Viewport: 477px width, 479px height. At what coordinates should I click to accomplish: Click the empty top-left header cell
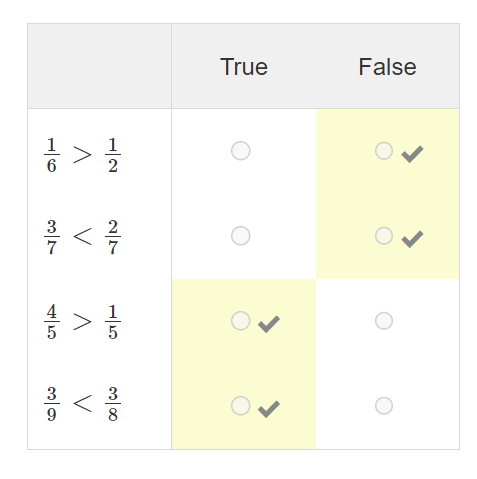tap(99, 66)
